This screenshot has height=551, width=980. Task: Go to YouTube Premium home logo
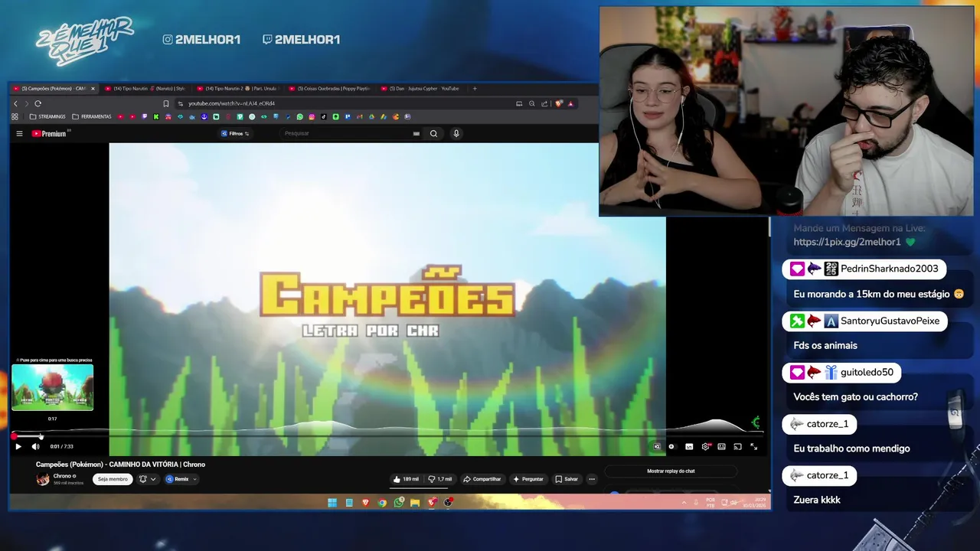point(49,133)
